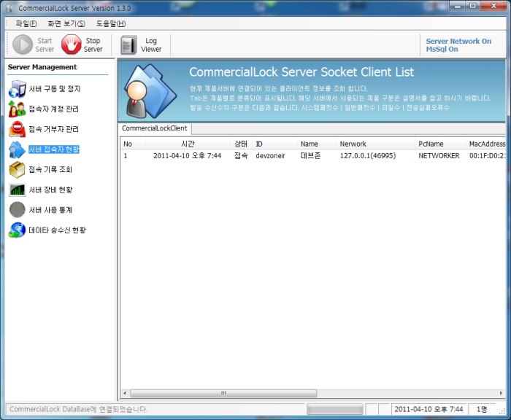This screenshot has height=420, width=511.
Task: Click the 서버 사용 통계 round icon
Action: pyautogui.click(x=18, y=210)
